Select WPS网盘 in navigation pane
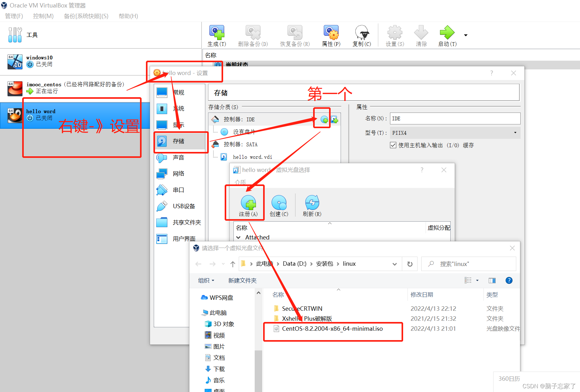The height and width of the screenshot is (392, 580). click(x=221, y=298)
